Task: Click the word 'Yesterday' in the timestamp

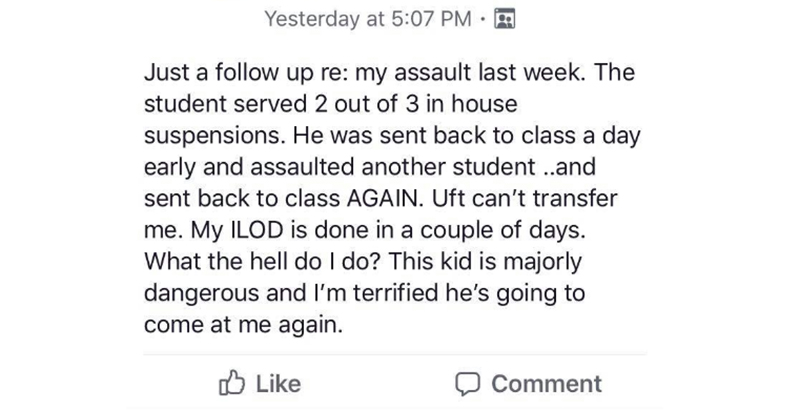Action: 312,19
